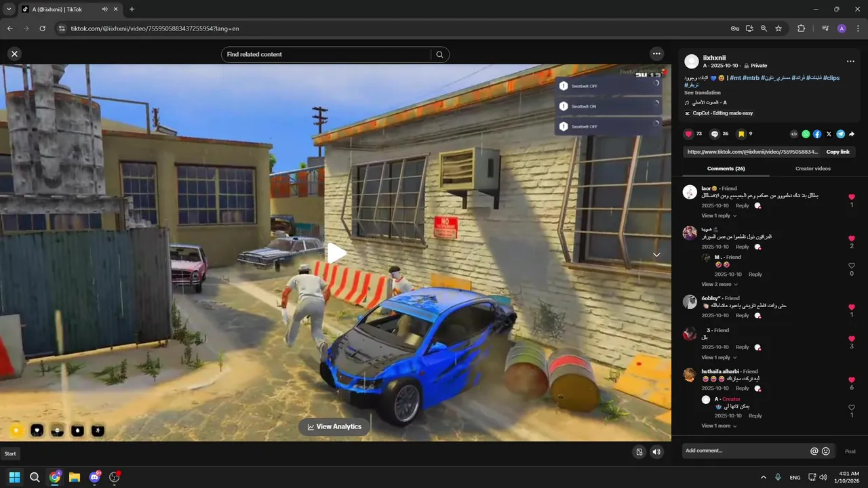Screen dimensions: 868x488
Task: Open Chrome tab search dropdown arrow
Action: pyautogui.click(x=9, y=9)
